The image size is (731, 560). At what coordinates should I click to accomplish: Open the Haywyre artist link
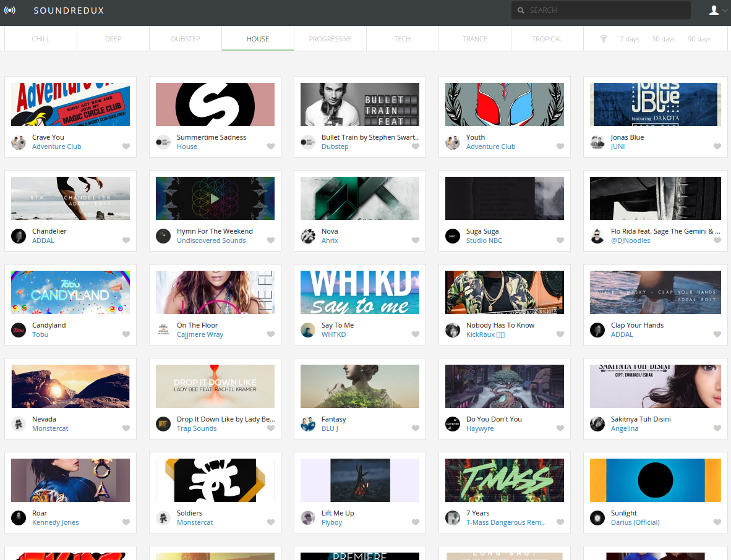point(480,428)
